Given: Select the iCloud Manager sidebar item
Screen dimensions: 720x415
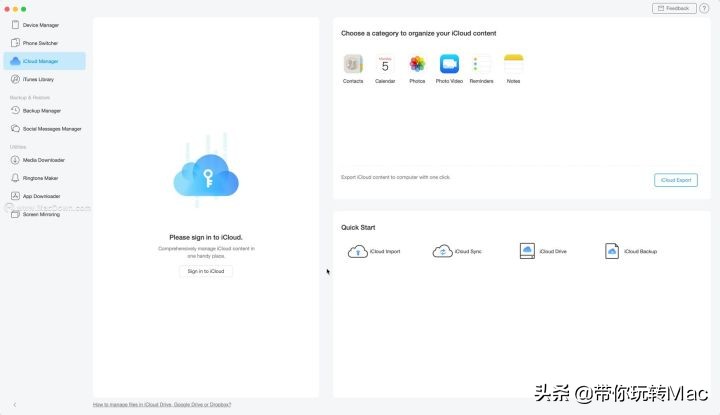Looking at the screenshot, I should pyautogui.click(x=45, y=61).
